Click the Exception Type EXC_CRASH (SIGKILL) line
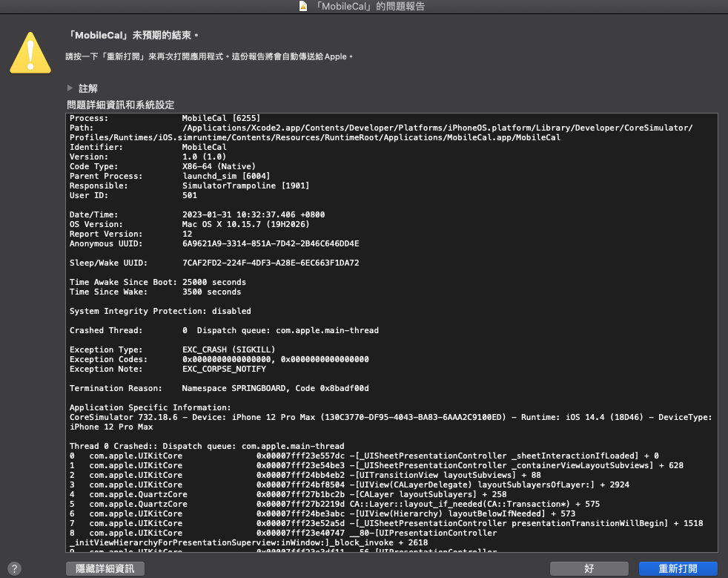 click(172, 349)
